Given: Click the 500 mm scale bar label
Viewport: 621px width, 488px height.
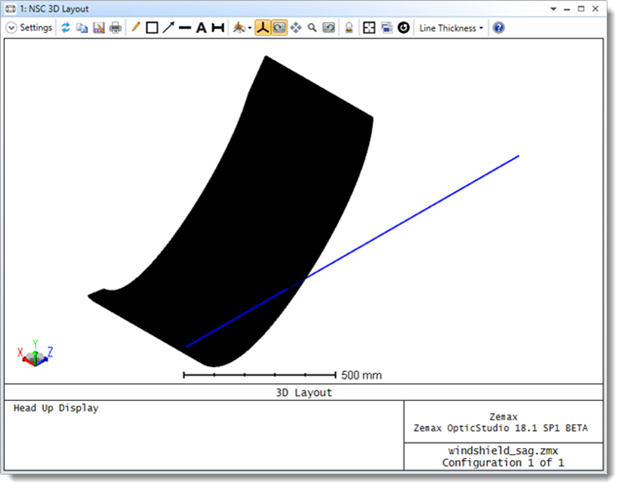Looking at the screenshot, I should pyautogui.click(x=362, y=375).
